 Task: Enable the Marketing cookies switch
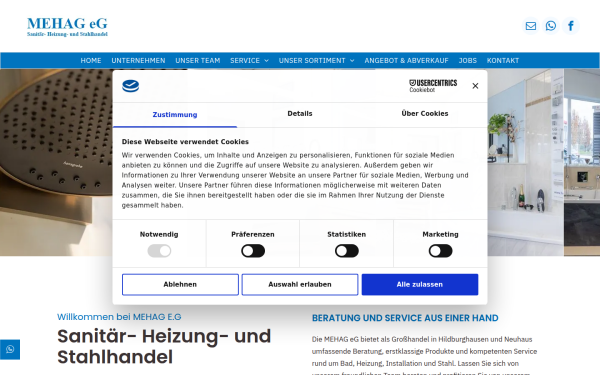pyautogui.click(x=440, y=251)
